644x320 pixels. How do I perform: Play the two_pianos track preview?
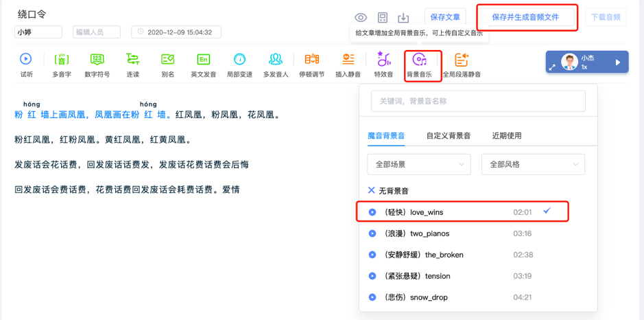point(372,233)
